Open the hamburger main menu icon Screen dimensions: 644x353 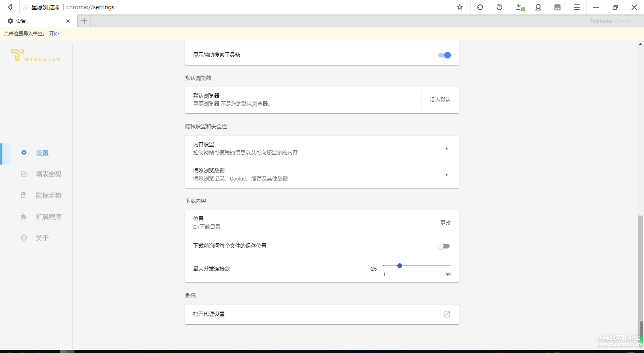577,7
